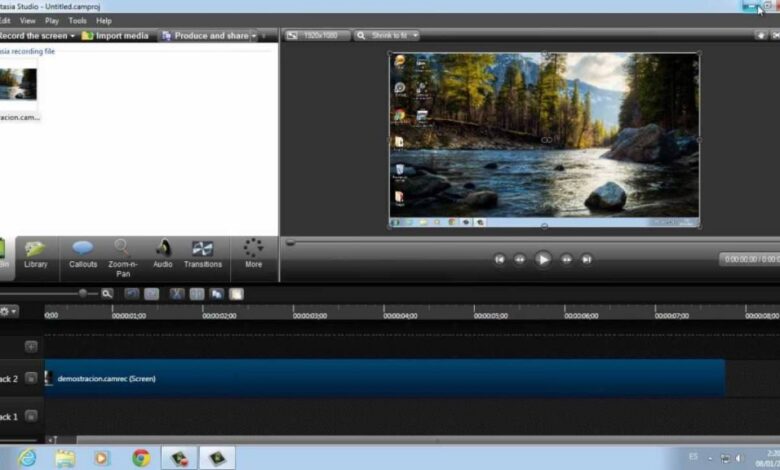The image size is (780, 470).
Task: Click the Undo icon in timeline toolbar
Action: click(132, 294)
